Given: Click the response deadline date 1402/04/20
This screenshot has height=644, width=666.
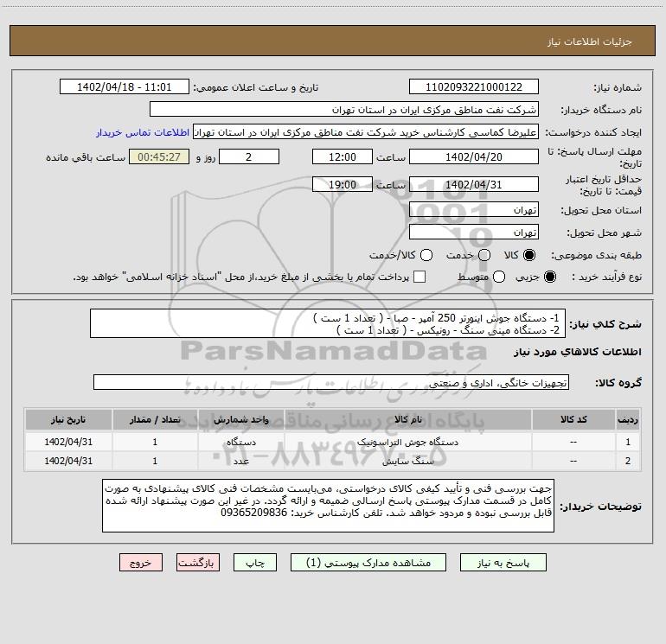Looking at the screenshot, I should click(474, 157).
